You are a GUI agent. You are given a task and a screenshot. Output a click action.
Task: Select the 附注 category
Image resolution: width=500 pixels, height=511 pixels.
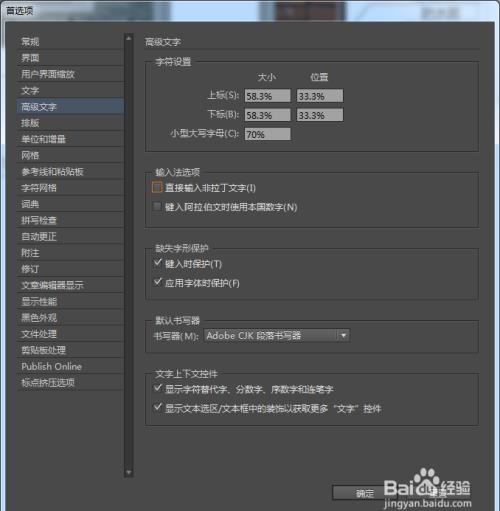[x=70, y=253]
